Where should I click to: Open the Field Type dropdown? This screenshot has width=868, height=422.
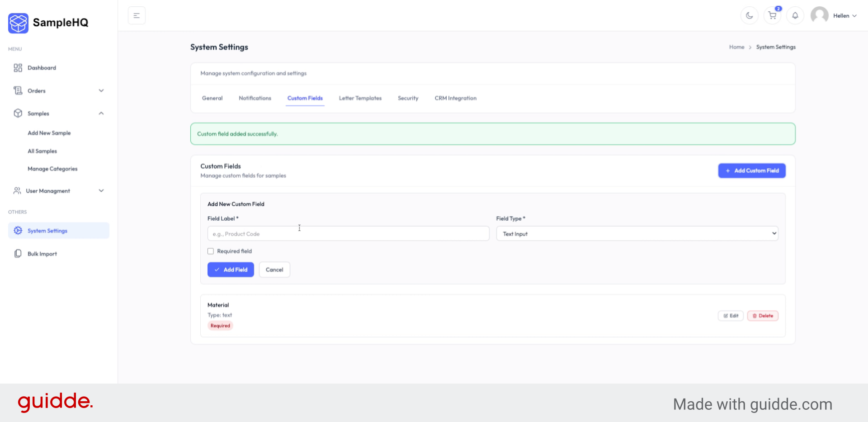click(637, 233)
